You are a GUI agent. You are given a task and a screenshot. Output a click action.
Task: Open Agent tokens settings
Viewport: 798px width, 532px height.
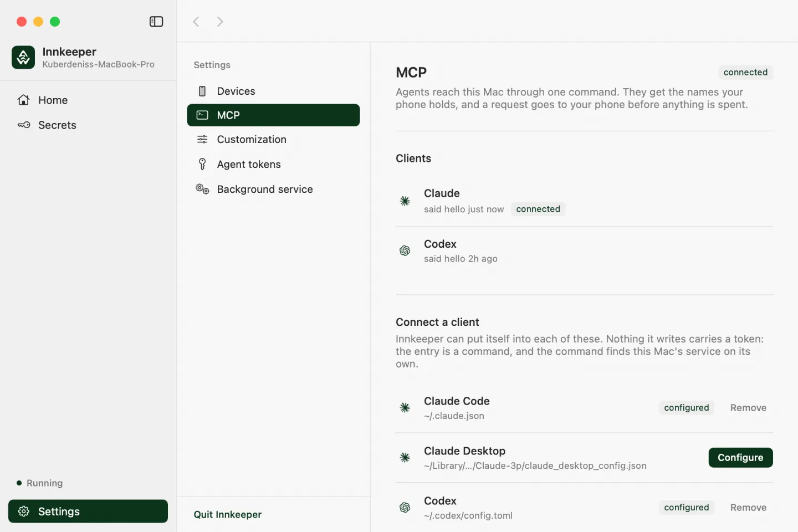tap(273, 164)
